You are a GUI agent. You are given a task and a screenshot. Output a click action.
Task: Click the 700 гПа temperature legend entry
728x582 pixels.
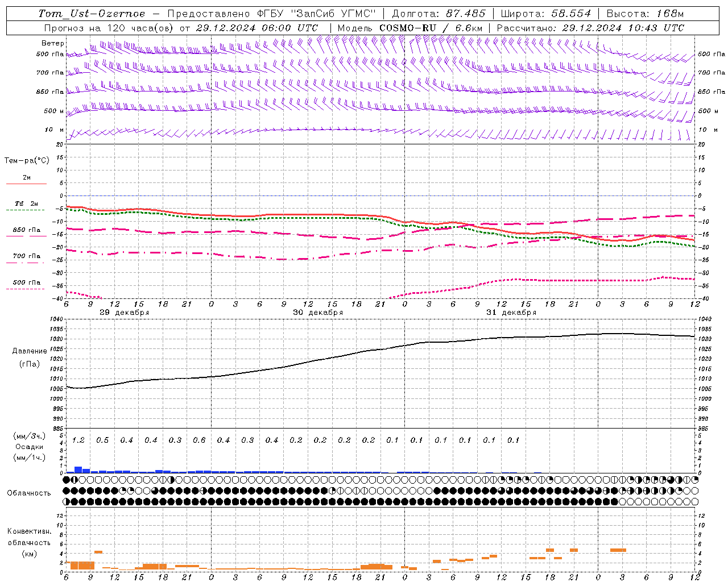tap(26, 256)
